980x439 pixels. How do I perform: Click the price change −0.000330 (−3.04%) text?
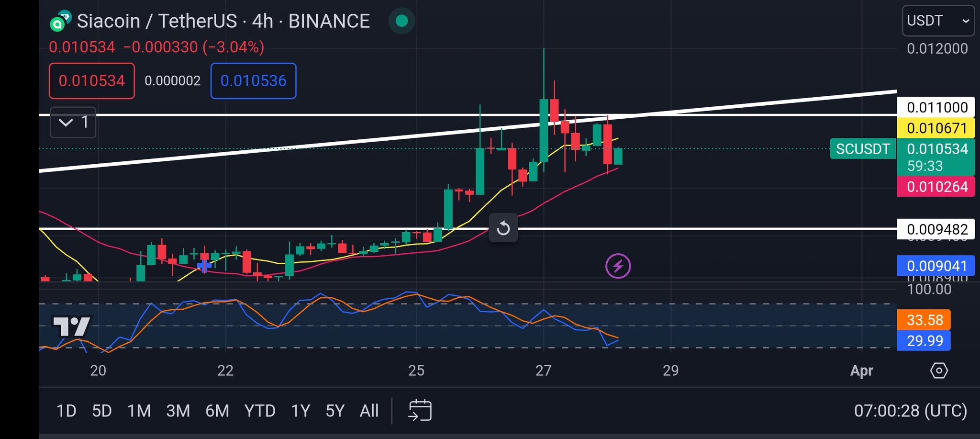194,47
